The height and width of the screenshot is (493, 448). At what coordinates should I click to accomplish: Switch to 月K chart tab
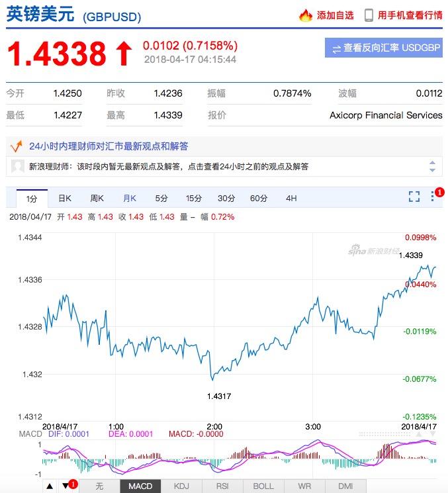point(130,198)
